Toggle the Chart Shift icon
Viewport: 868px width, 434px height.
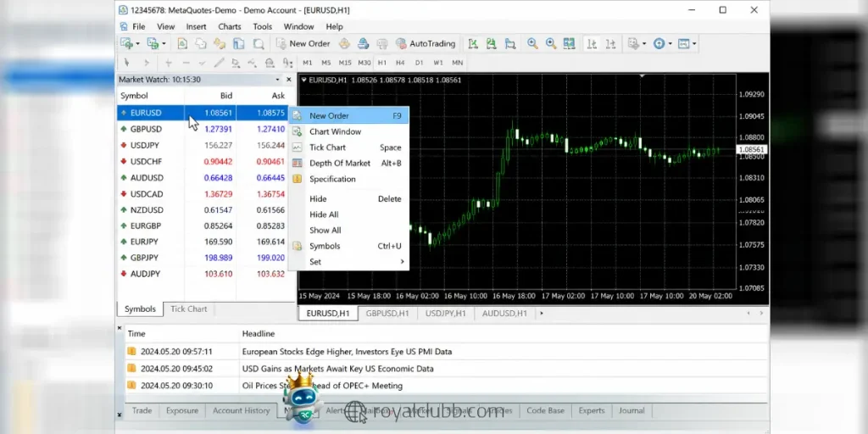(610, 43)
